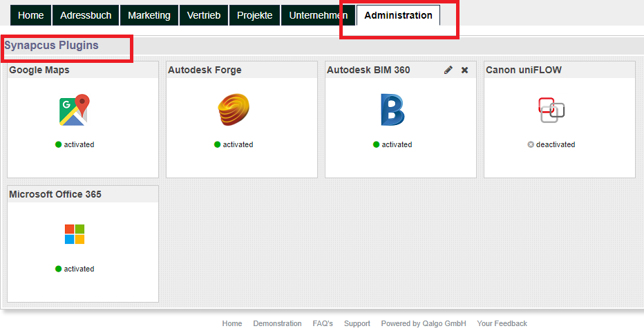Open the Adressbuch tab
Image resolution: width=644 pixels, height=333 pixels.
click(86, 15)
